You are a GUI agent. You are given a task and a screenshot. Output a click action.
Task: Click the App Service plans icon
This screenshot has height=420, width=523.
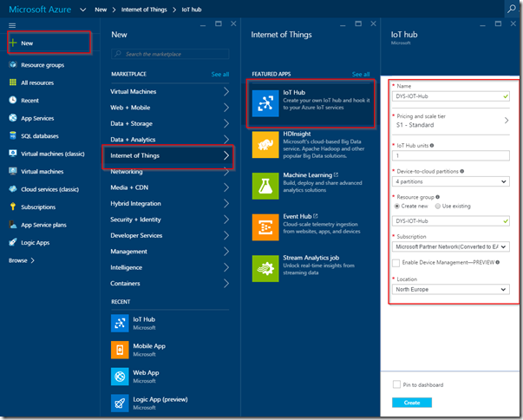pyautogui.click(x=13, y=225)
